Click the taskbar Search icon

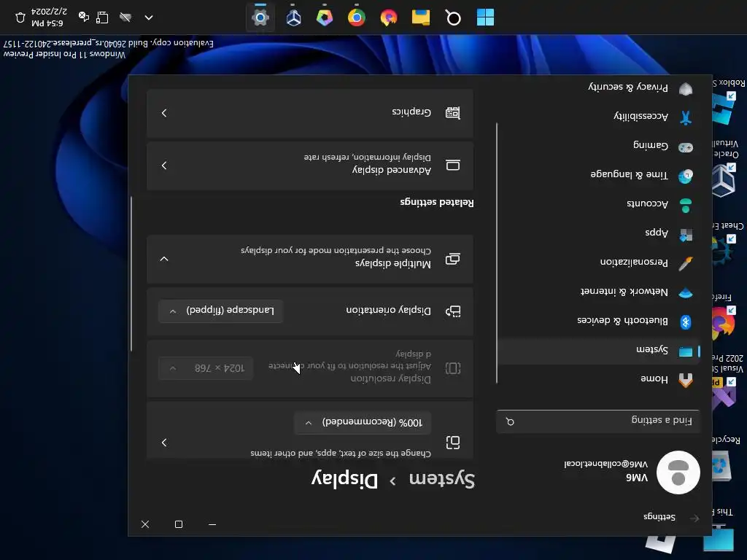click(453, 17)
